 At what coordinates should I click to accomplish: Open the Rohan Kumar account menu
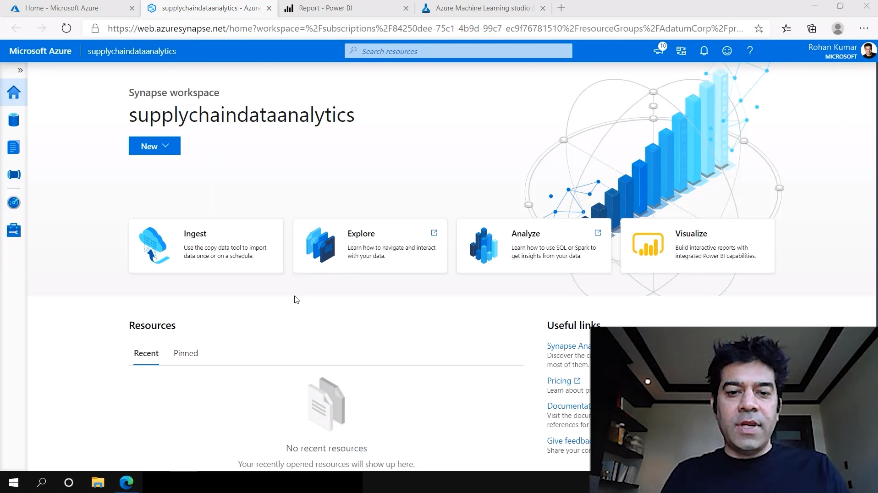coord(842,51)
